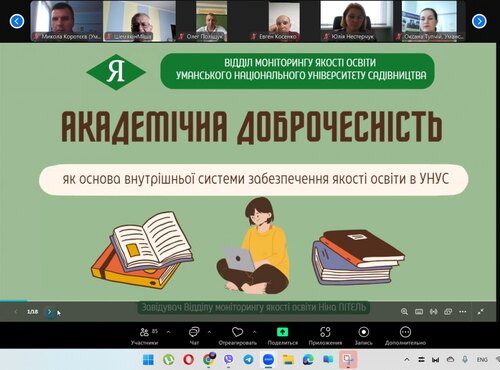
Task: Click the cloud icon in system tray
Action: click(x=450, y=360)
